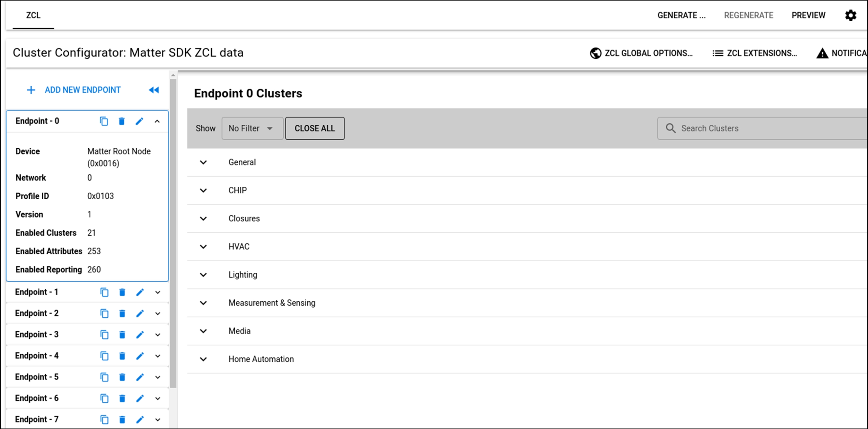868x429 pixels.
Task: Delete Endpoint - 4 with trash icon
Action: click(122, 356)
